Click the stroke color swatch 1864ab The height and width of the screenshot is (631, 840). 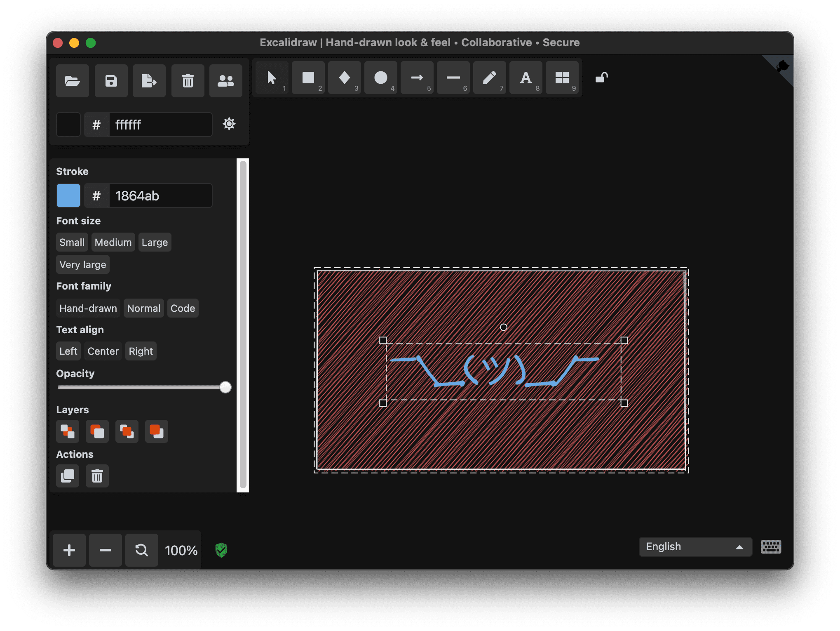pos(69,195)
